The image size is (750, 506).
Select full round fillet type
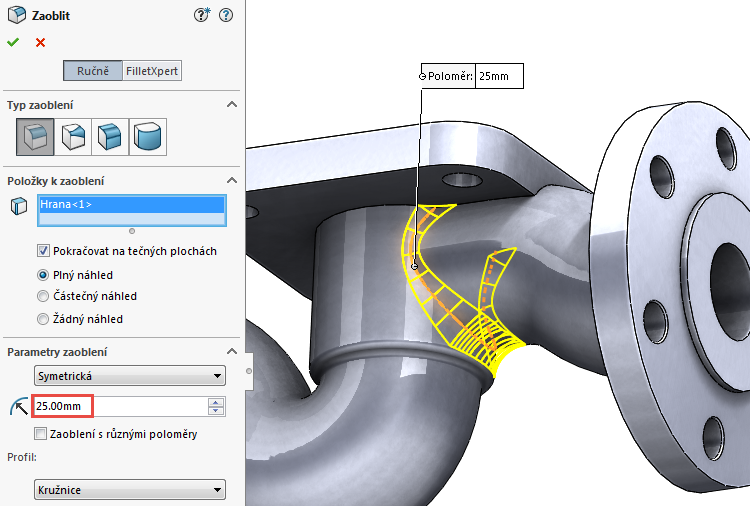tap(148, 137)
